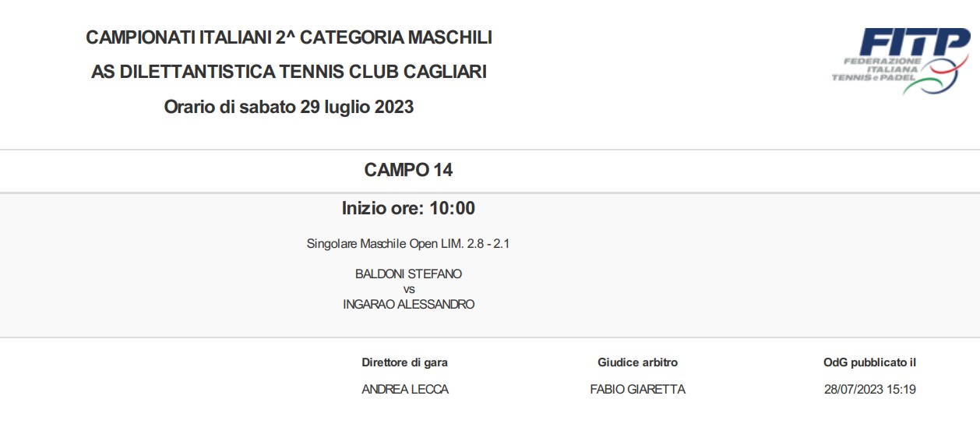The image size is (980, 424).
Task: Click the tennis ball swoosh in the logo
Action: coord(936,72)
